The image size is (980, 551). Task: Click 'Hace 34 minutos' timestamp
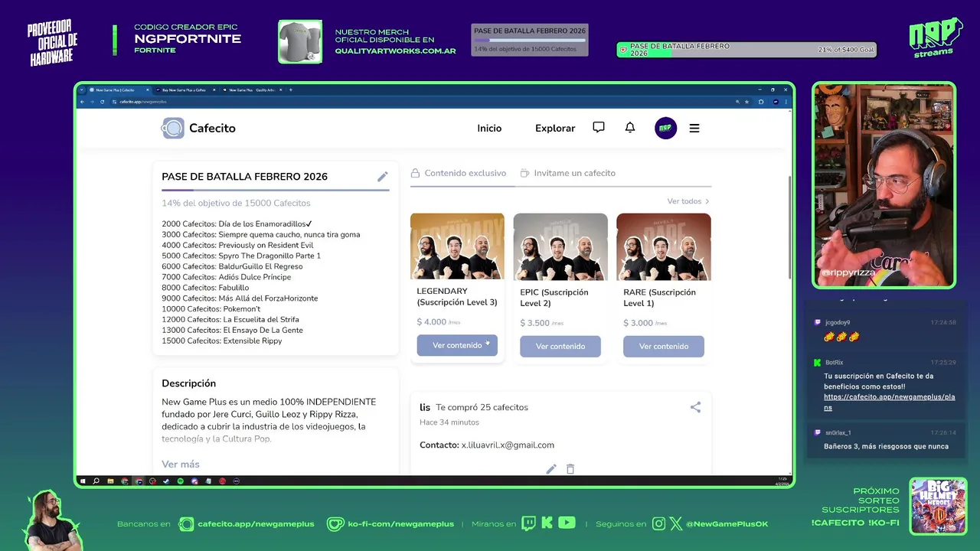click(449, 422)
